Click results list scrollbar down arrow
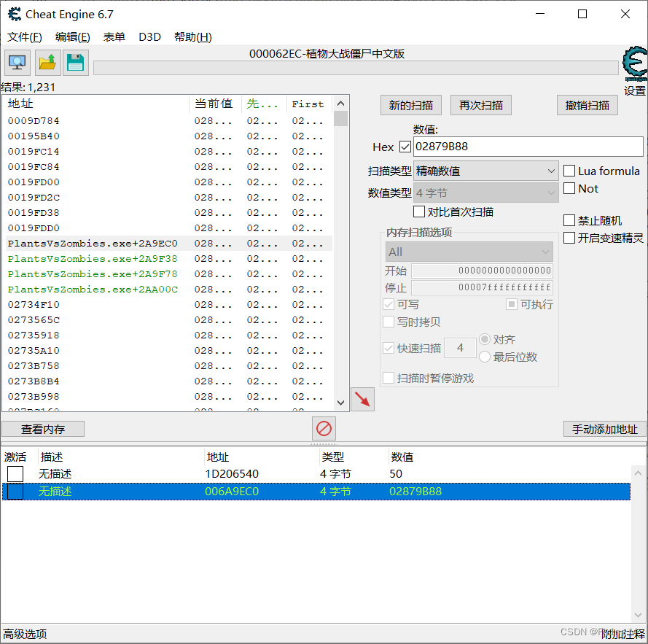 340,403
